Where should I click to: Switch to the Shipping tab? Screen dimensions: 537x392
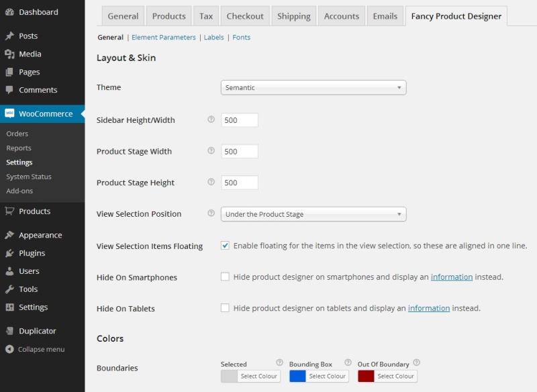[x=294, y=16]
